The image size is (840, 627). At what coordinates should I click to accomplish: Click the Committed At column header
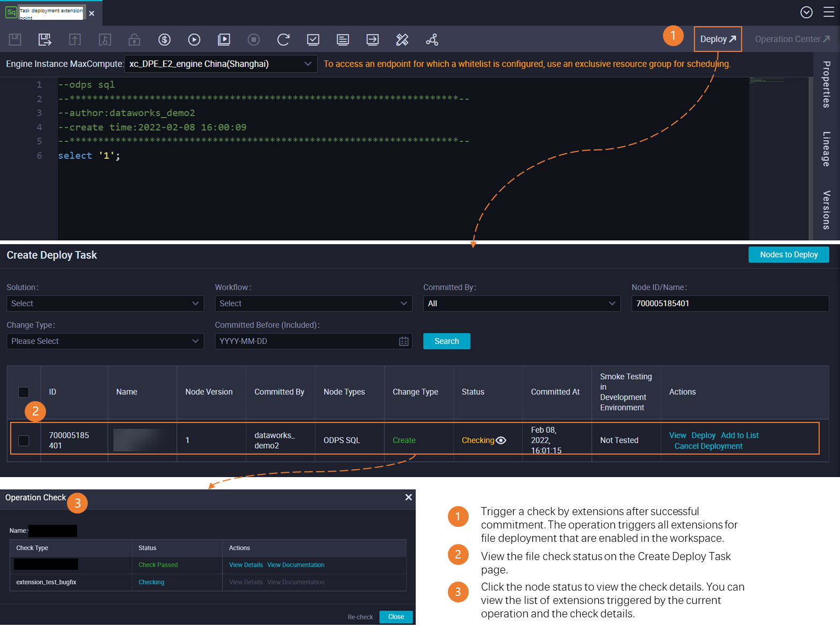pyautogui.click(x=555, y=392)
